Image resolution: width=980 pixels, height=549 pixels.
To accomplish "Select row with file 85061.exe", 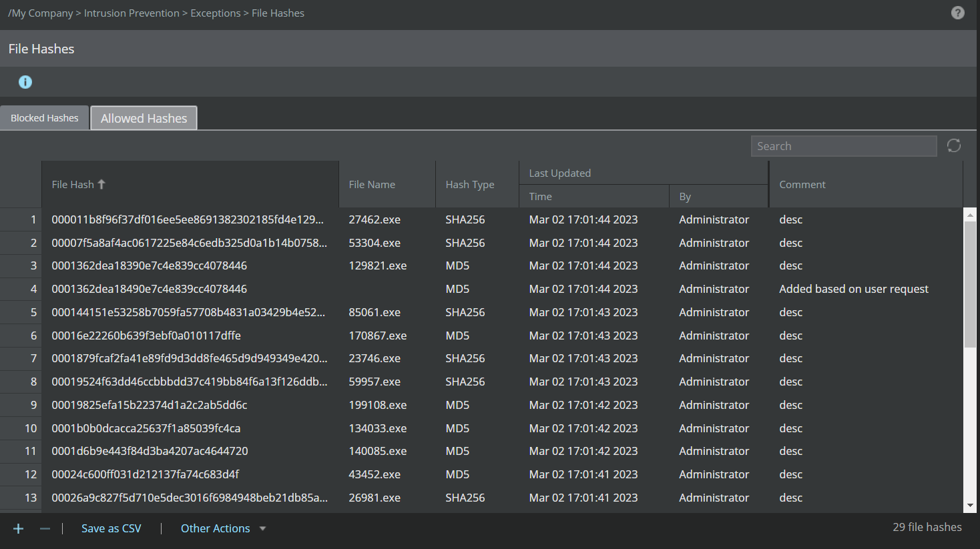I will pos(481,312).
